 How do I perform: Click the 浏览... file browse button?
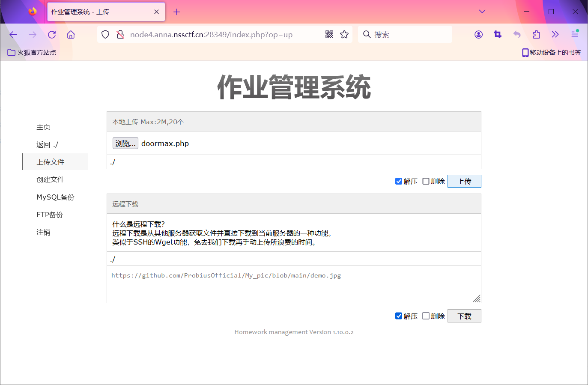[125, 143]
